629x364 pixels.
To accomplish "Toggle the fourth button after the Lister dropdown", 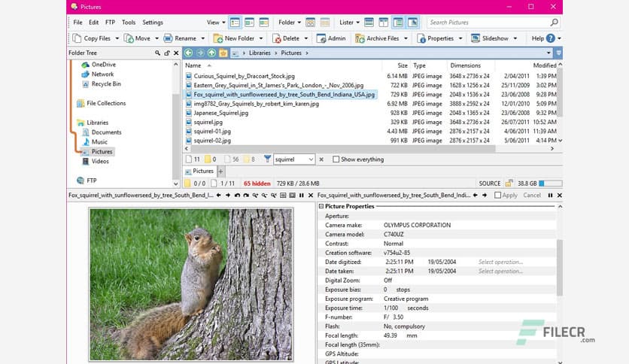I will pyautogui.click(x=412, y=23).
